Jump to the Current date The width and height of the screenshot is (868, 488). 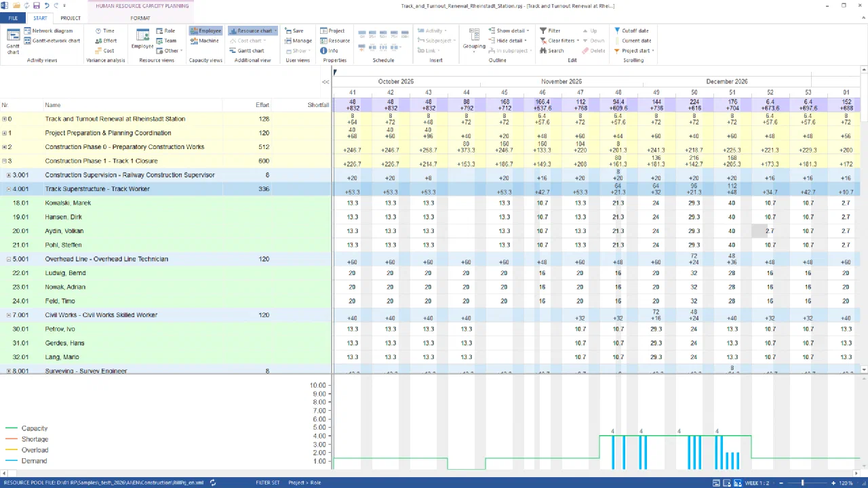(x=632, y=41)
